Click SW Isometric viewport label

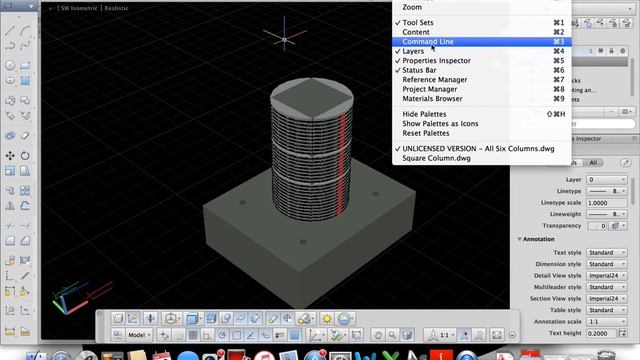coord(79,8)
